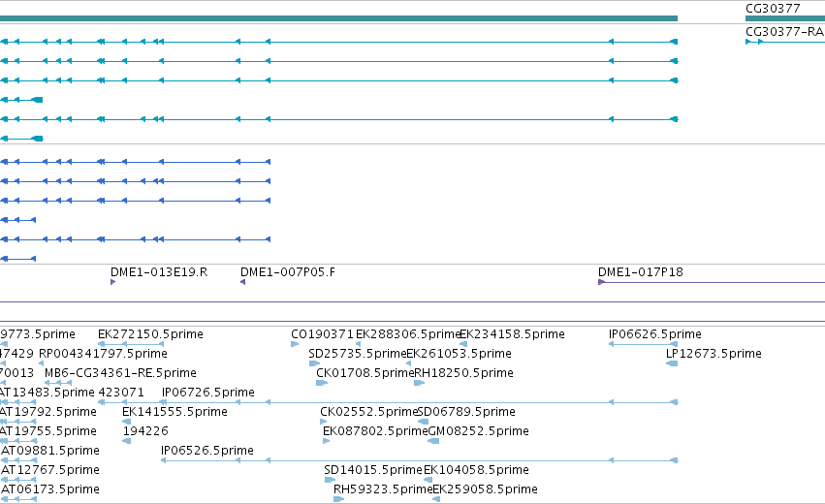This screenshot has width=825, height=504.
Task: Select arrow glyph under EK234158.5prime
Action: 463,344
